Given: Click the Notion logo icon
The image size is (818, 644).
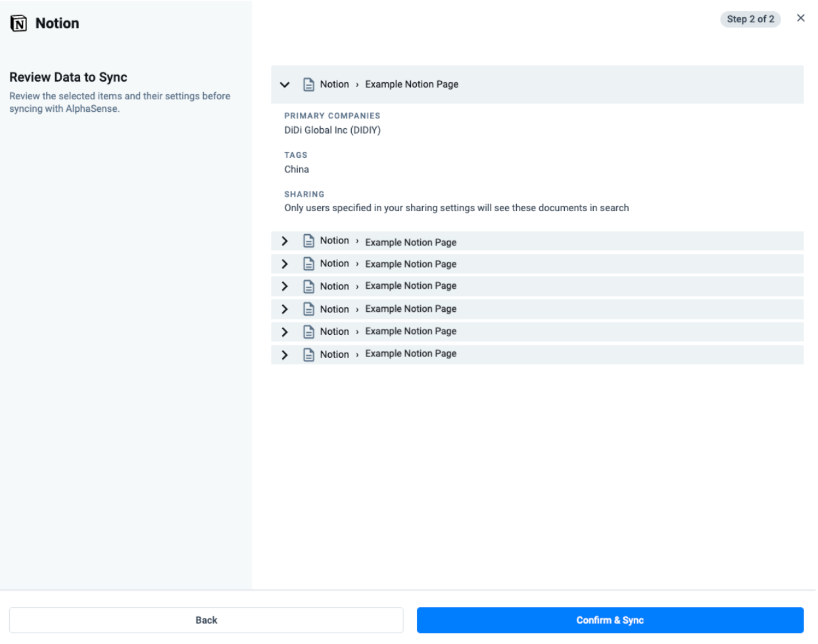Looking at the screenshot, I should click(18, 24).
